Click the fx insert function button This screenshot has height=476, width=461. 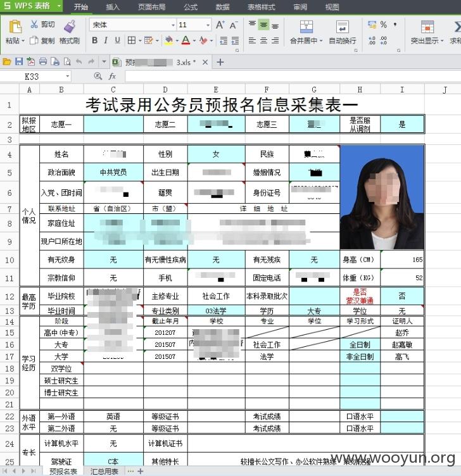coord(112,76)
